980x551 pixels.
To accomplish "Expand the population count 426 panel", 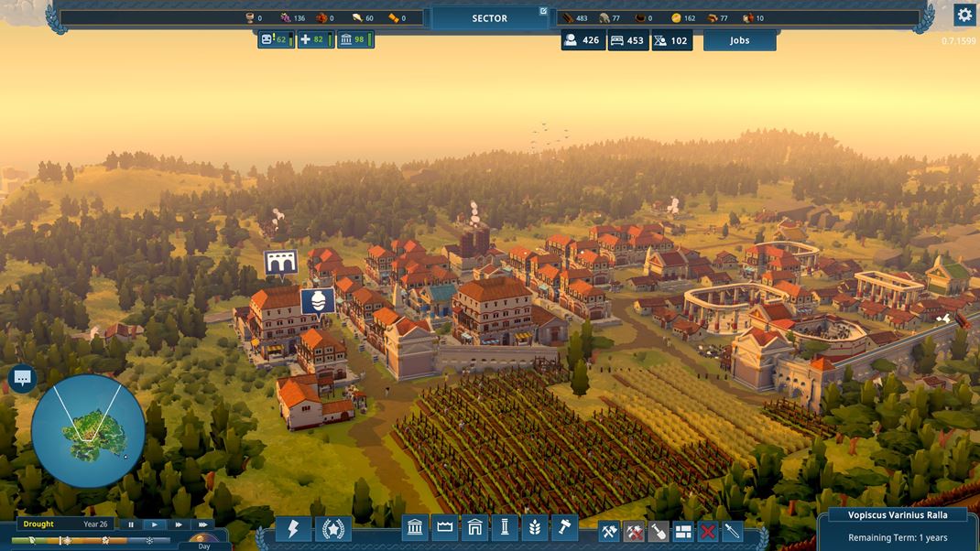I will click(583, 40).
